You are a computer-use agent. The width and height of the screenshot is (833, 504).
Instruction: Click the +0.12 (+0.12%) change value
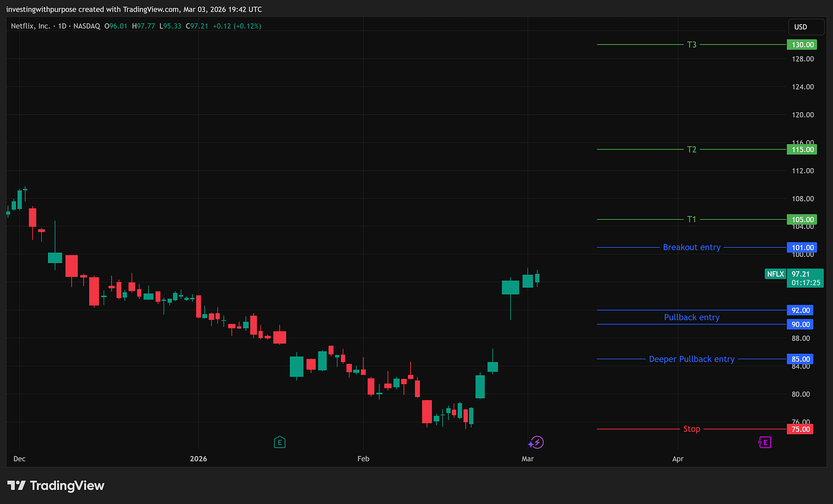pos(237,26)
